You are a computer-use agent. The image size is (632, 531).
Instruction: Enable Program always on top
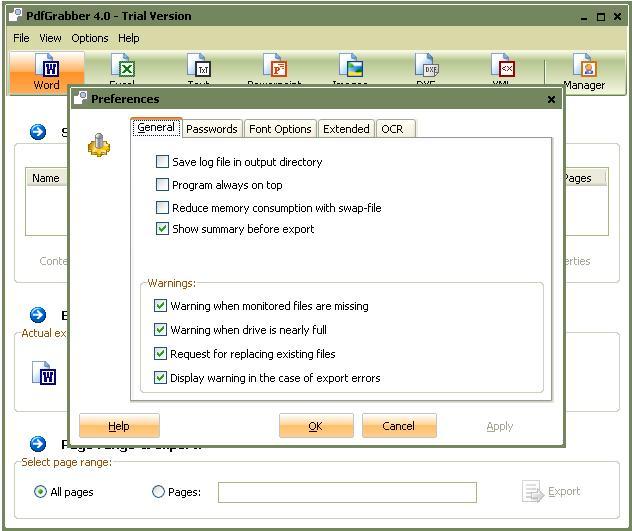(162, 185)
